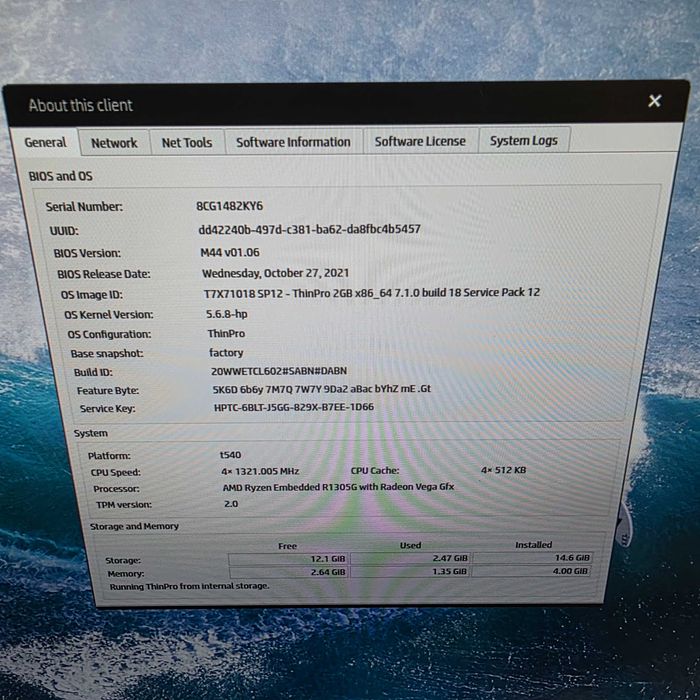This screenshot has height=700, width=700.
Task: Click the Feature Byte value 5K6D 6b6y
Action: [x=322, y=389]
